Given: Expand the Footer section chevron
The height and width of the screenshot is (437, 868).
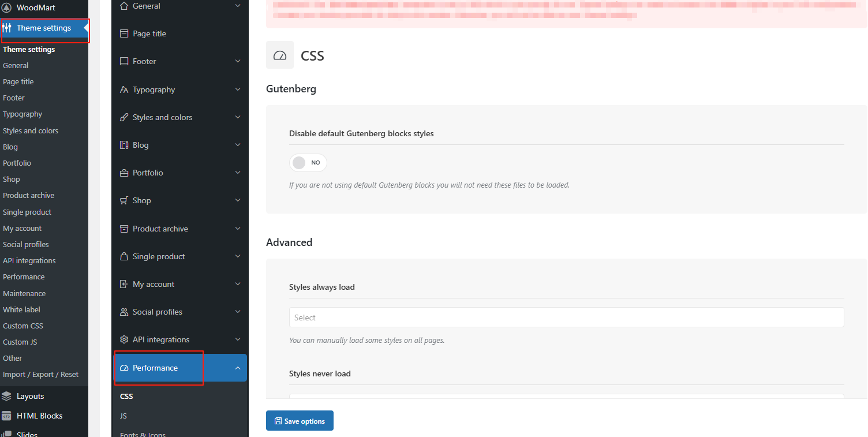Looking at the screenshot, I should pos(238,61).
